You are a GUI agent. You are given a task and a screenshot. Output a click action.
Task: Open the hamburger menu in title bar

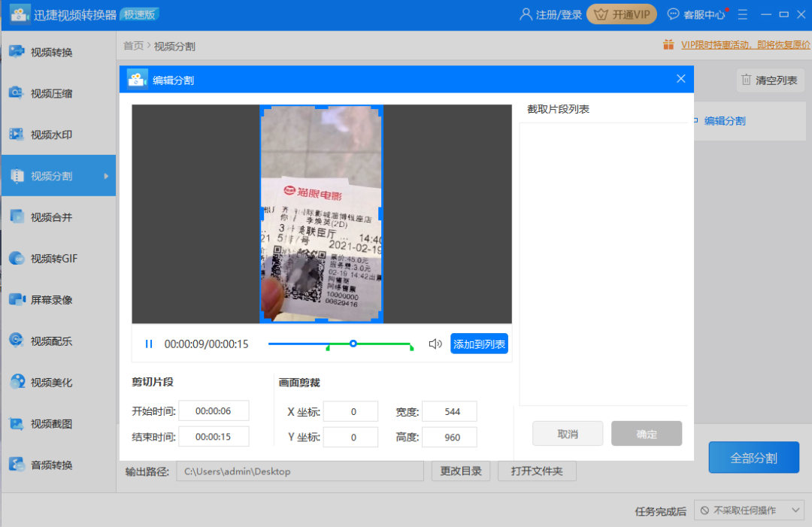pos(743,14)
